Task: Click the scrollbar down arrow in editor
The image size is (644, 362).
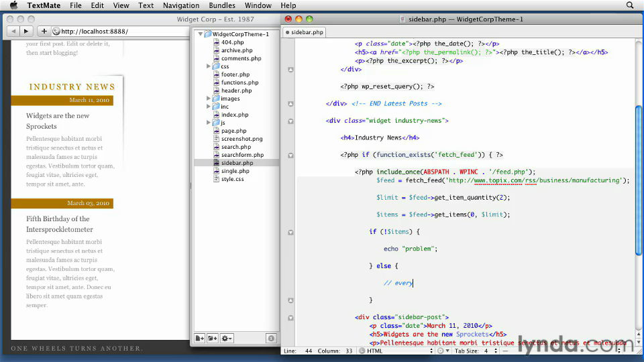Action: tap(639, 342)
